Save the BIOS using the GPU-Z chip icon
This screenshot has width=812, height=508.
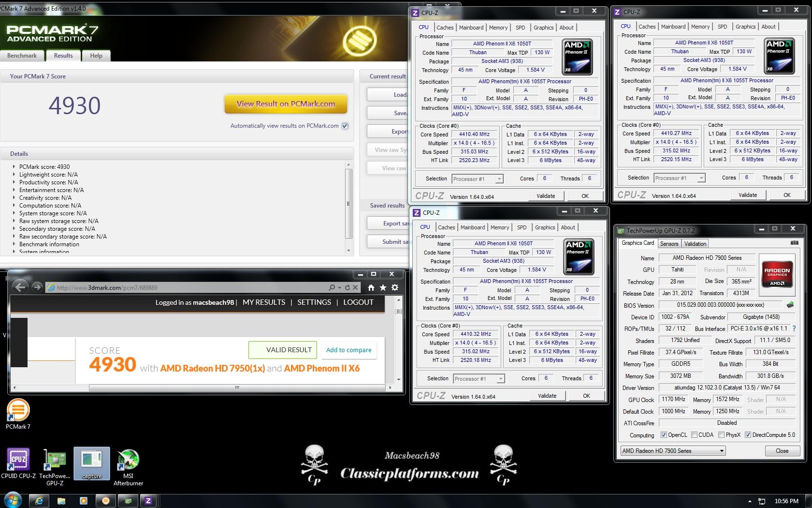(790, 305)
